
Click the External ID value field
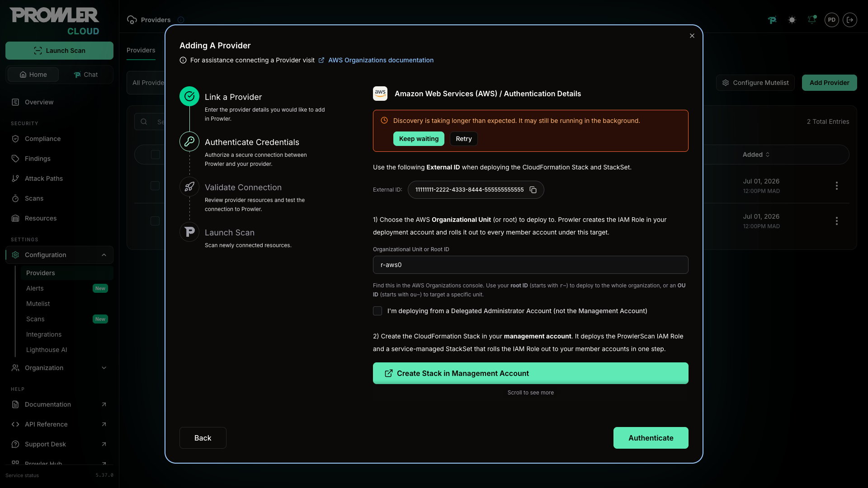point(476,190)
